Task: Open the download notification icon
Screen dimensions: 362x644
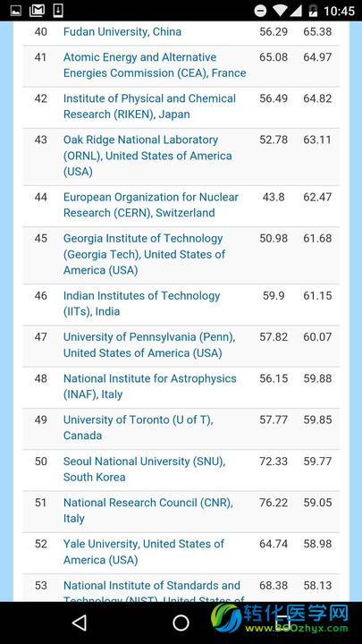Action: click(58, 11)
